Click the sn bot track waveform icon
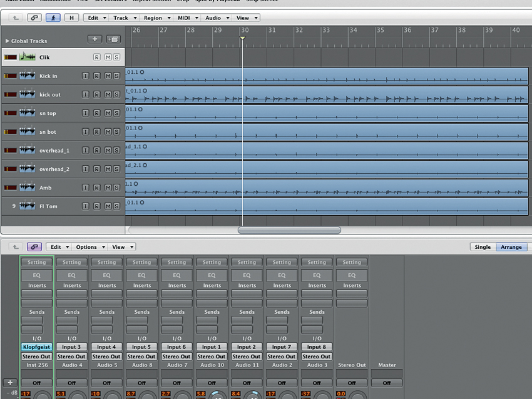Viewport: 532px width, 399px height. tap(27, 131)
